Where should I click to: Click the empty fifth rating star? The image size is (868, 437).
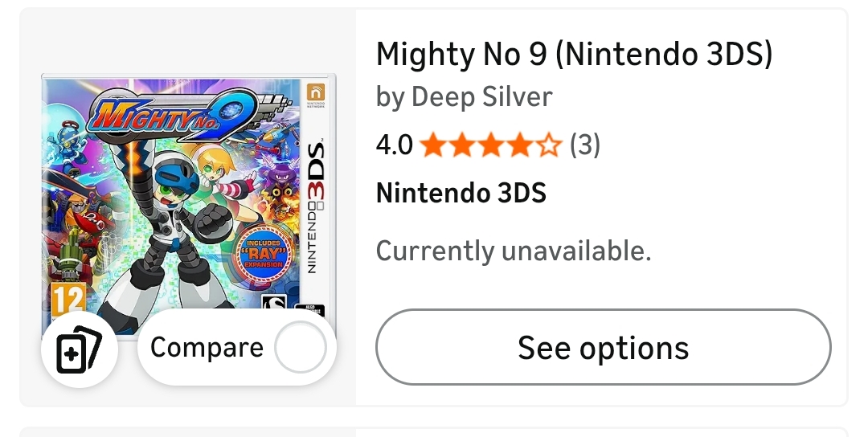point(548,145)
